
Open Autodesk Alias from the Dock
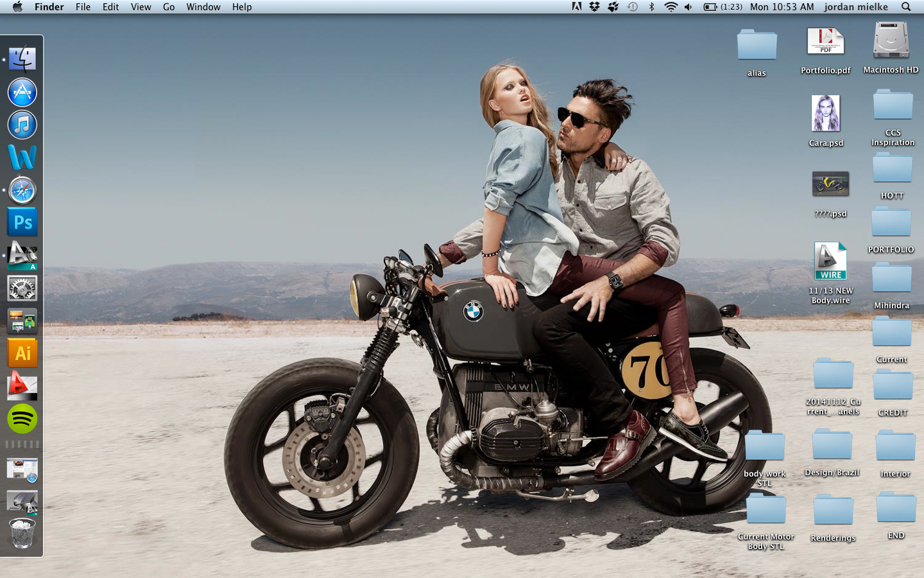22,255
